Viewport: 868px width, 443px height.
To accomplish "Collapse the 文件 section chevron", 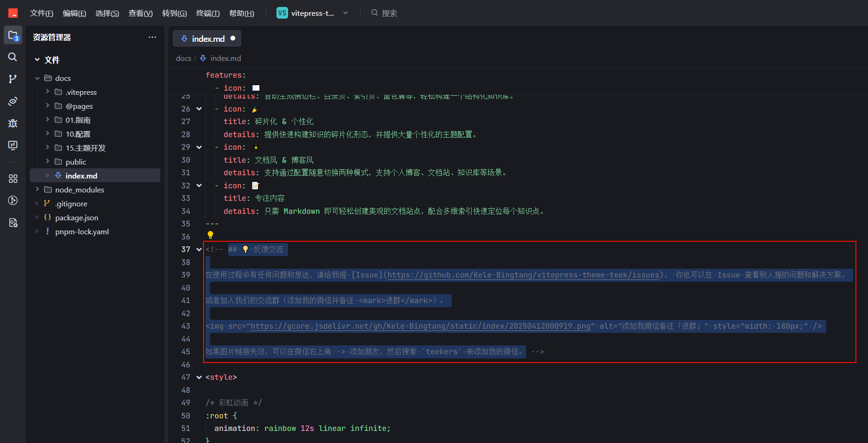I will [x=37, y=60].
